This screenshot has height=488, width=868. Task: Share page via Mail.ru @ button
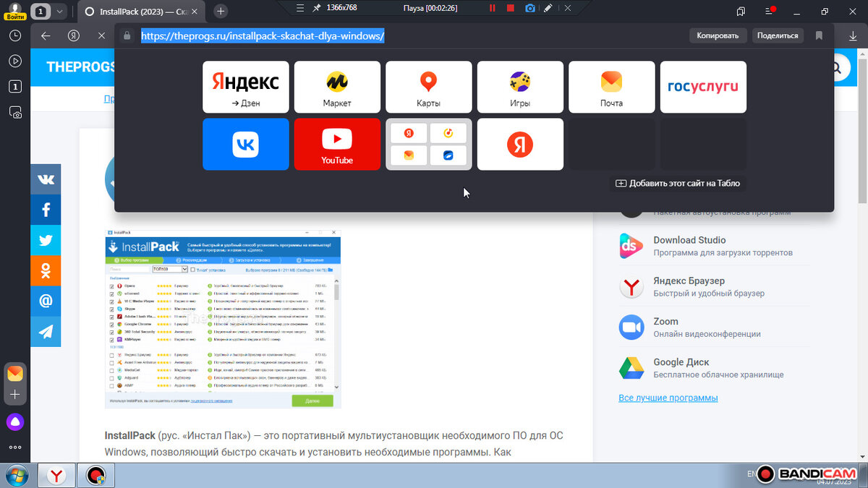click(46, 301)
